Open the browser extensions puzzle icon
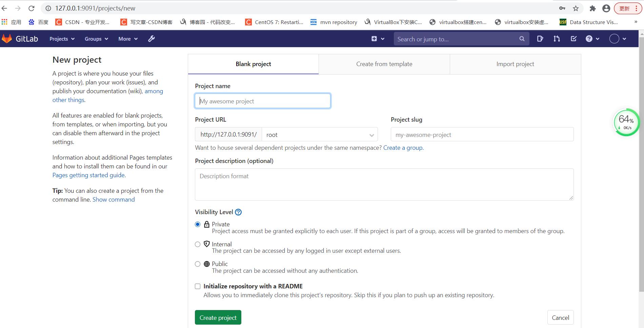 point(592,8)
